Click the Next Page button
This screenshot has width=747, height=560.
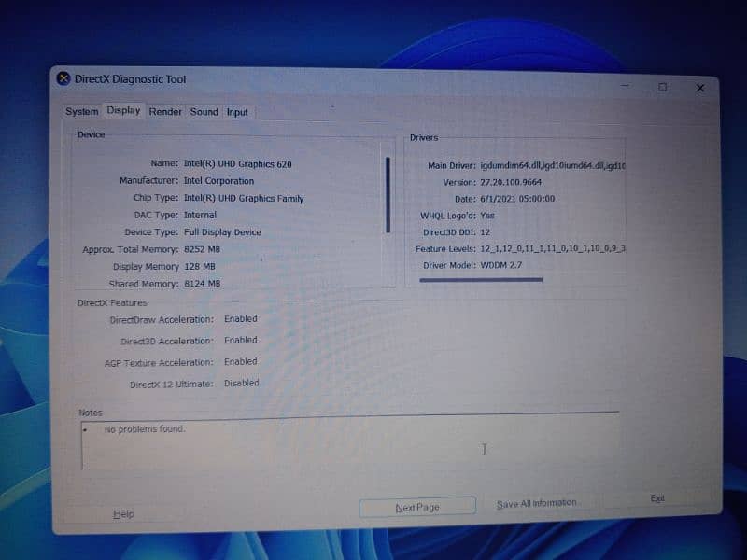tap(416, 508)
